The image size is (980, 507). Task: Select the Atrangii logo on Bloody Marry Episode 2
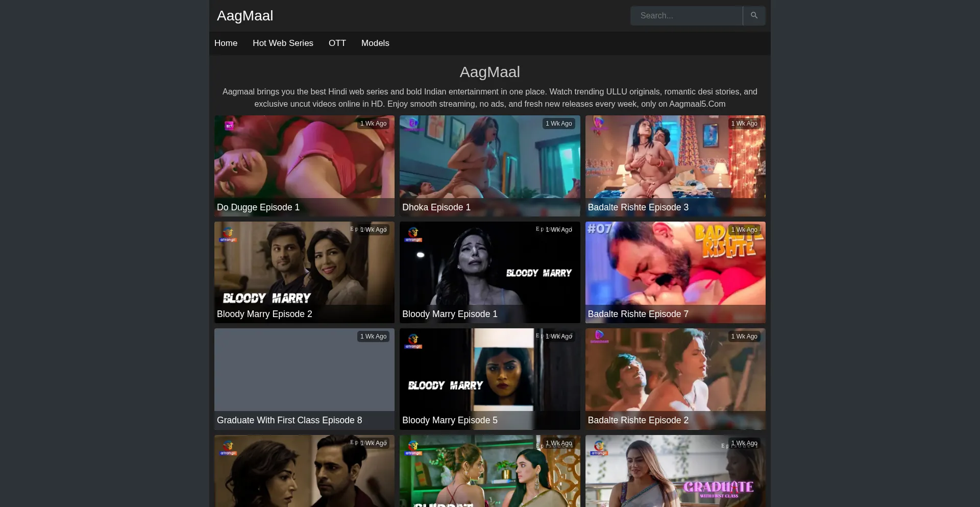coord(228,234)
